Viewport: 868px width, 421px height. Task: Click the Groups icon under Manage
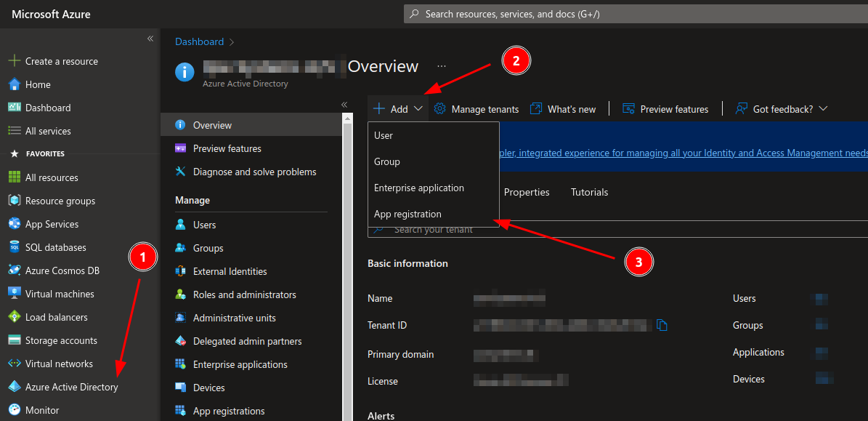click(x=180, y=248)
